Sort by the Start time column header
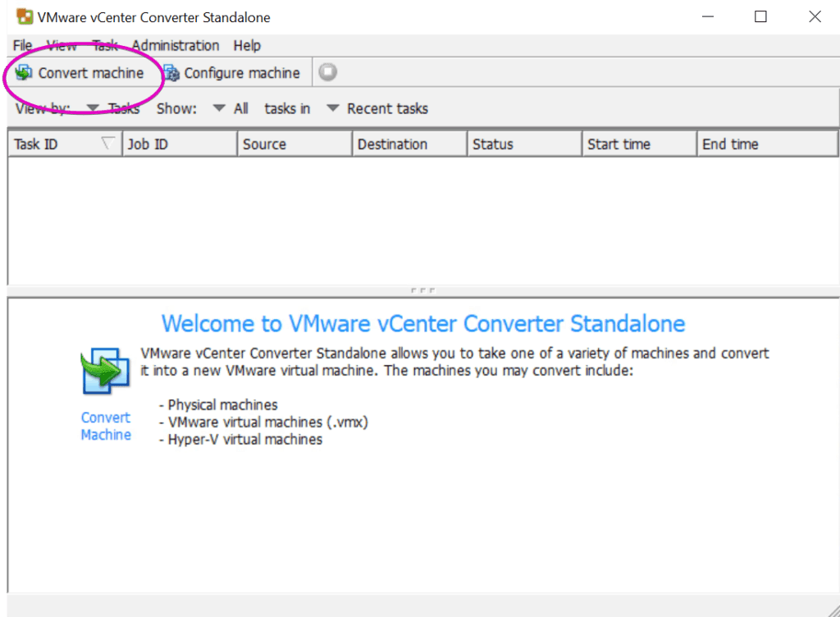Viewport: 840px width, 617px height. tap(640, 144)
